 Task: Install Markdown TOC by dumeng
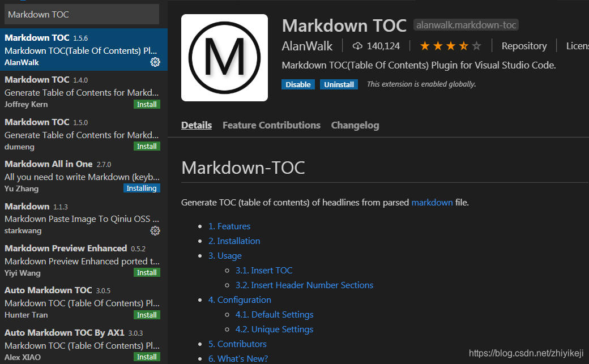pyautogui.click(x=147, y=146)
